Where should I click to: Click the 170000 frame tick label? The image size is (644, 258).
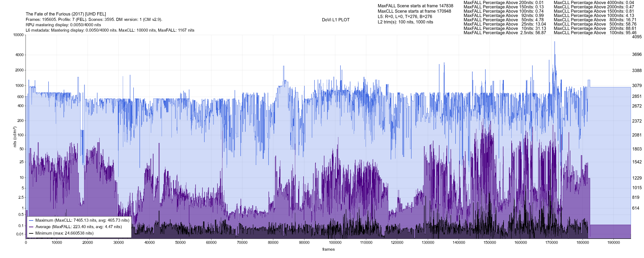click(x=551, y=243)
